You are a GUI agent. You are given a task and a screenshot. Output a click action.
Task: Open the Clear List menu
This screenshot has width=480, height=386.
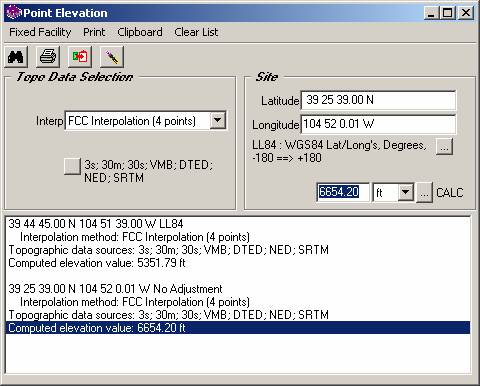(x=196, y=32)
